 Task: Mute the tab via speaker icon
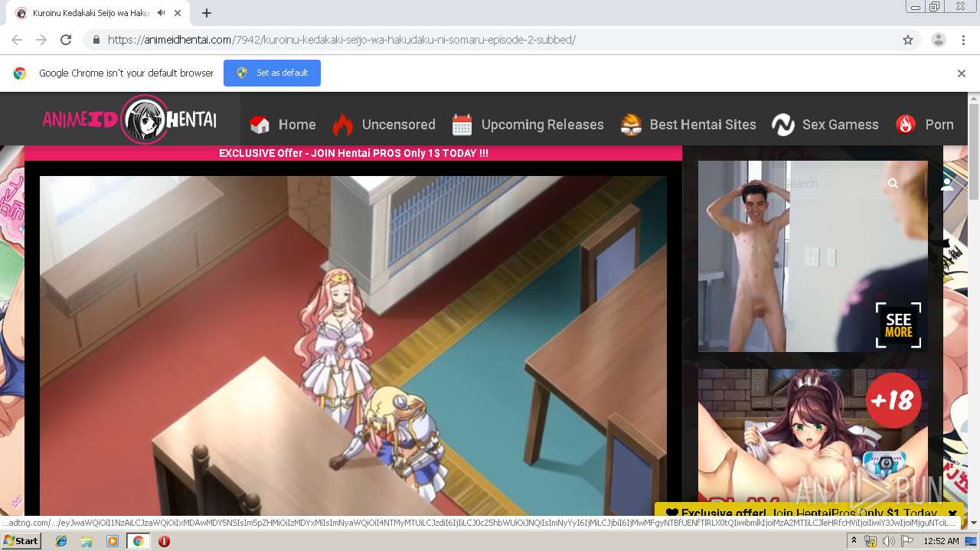(x=162, y=13)
